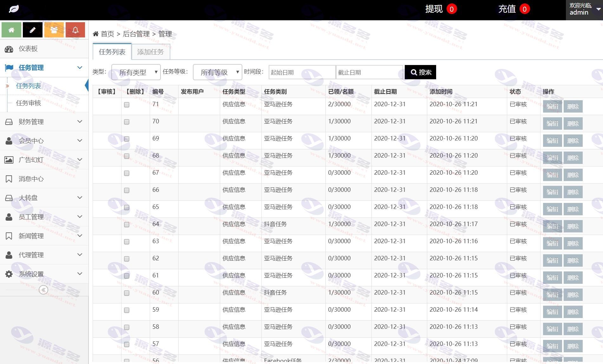Image resolution: width=603 pixels, height=364 pixels.
Task: Expand the 会员中心 menu chevron
Action: tap(80, 140)
